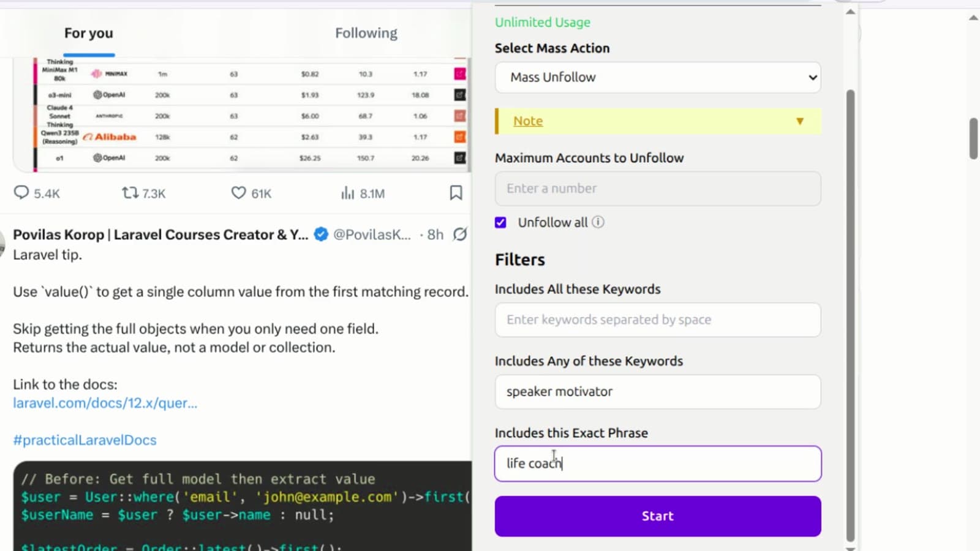This screenshot has width=980, height=551.
Task: Click the page scrollbar thumb at far right
Action: tap(973, 139)
